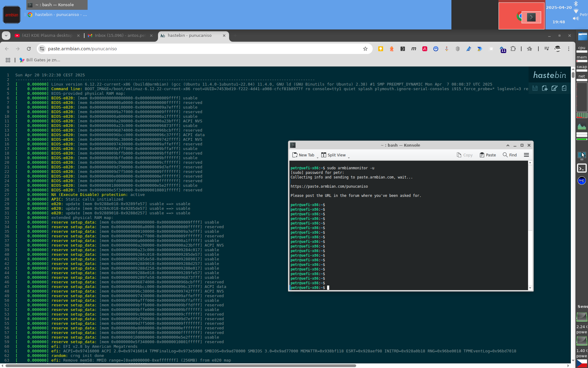Click the hastebin New document icon
Viewport: 588px width, 368px height.
coord(545,88)
